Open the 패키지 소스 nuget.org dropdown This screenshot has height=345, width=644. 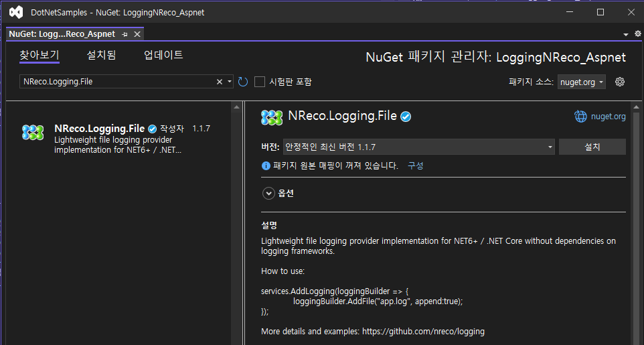coord(581,82)
